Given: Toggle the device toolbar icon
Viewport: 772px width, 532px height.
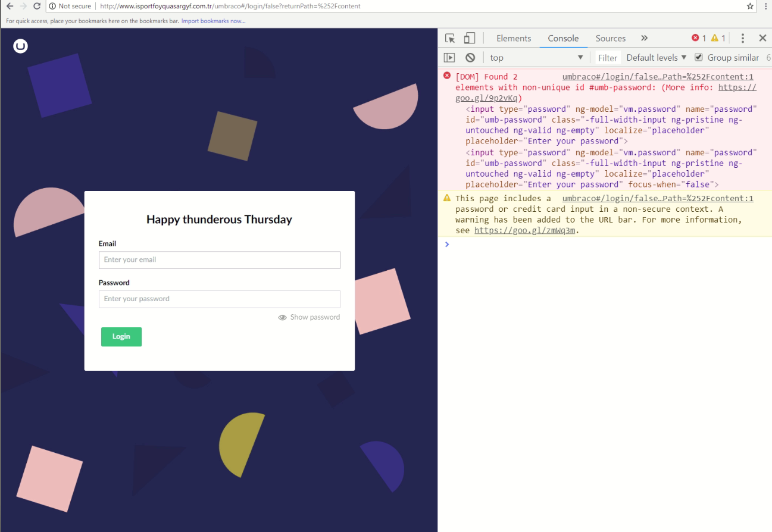Looking at the screenshot, I should click(470, 38).
